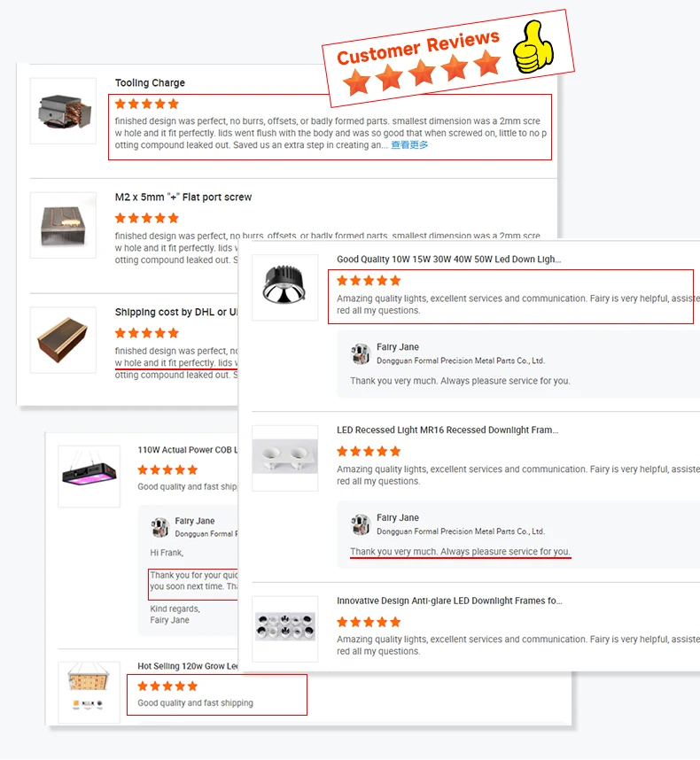Viewport: 700px width, 760px height.
Task: Click the yellow thumbs-up icon
Action: point(533,47)
